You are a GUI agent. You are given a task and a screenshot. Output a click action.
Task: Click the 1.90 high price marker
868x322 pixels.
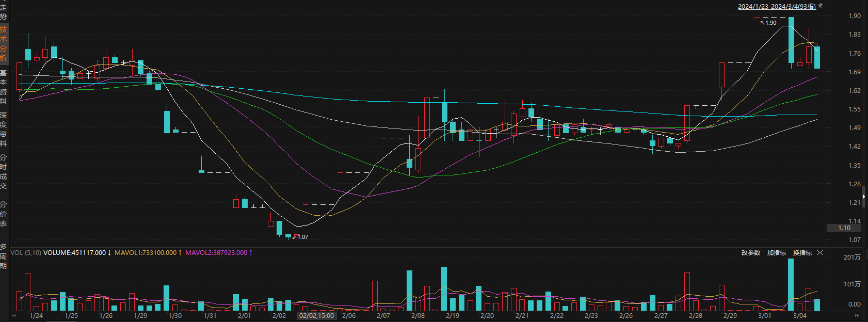770,23
